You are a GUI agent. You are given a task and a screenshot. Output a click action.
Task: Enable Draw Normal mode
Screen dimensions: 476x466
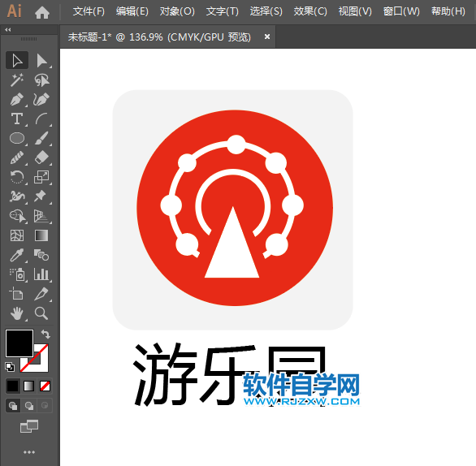click(13, 405)
